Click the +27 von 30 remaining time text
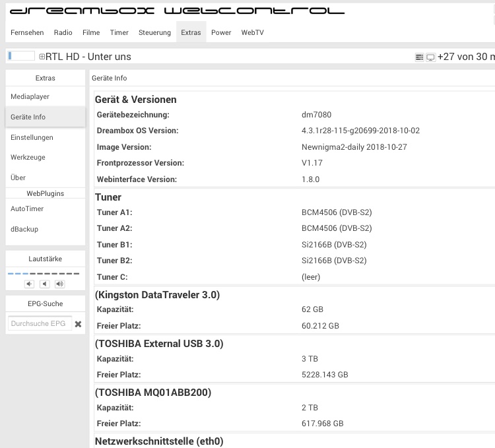Screen dimensions: 495x448 [x=466, y=57]
